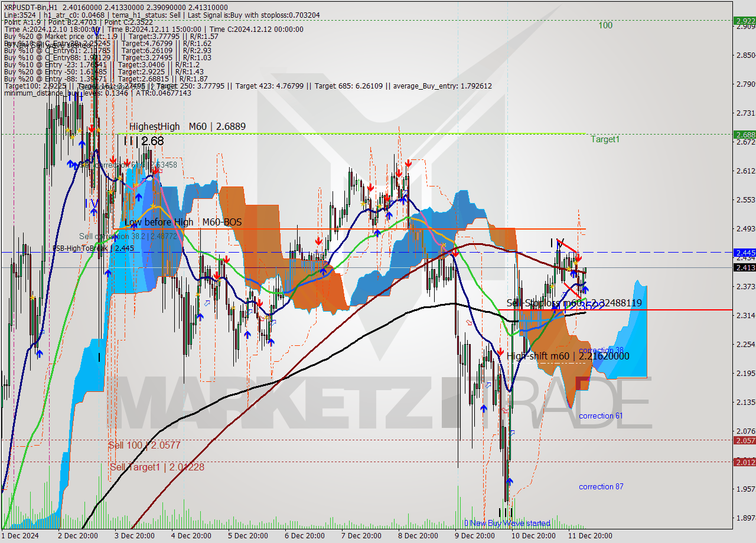Click the 2.612 price axis value

pos(745,171)
